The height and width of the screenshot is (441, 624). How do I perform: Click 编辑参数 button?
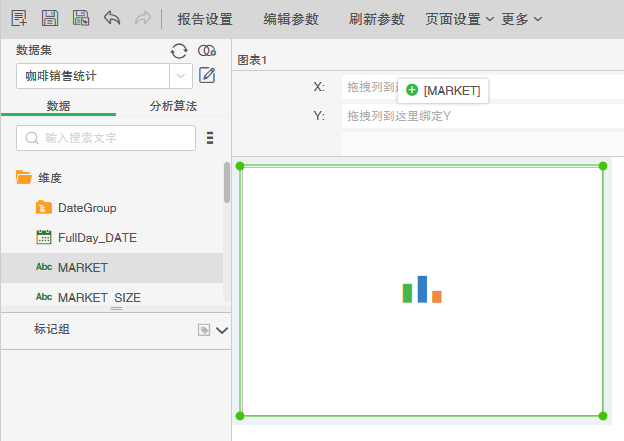(x=291, y=19)
